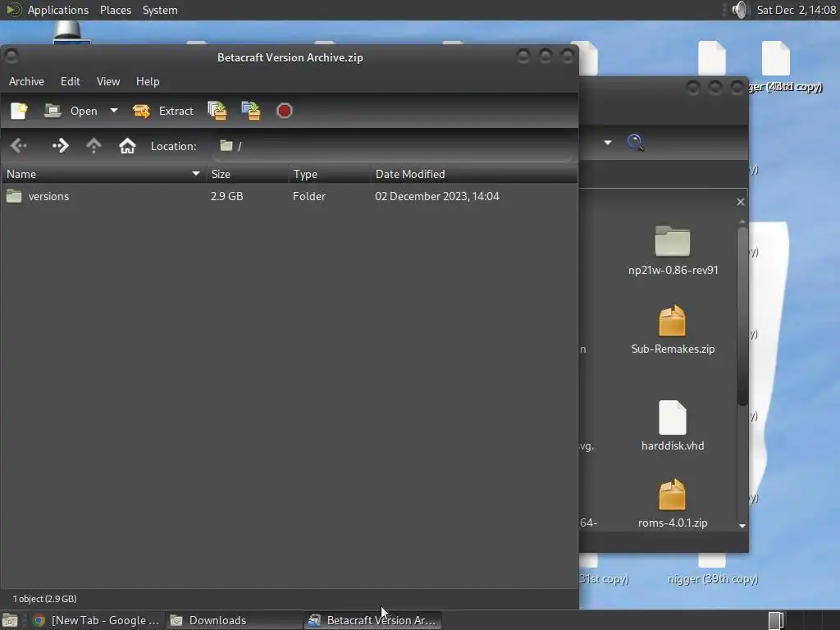This screenshot has height=630, width=840.
Task: Sort by the Type column header
Action: 330,174
